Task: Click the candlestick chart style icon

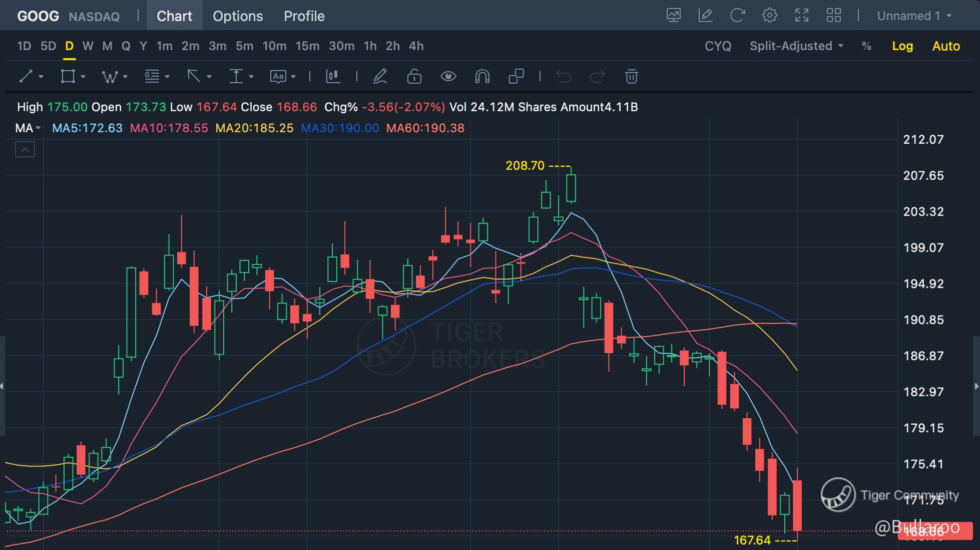Action: click(333, 77)
